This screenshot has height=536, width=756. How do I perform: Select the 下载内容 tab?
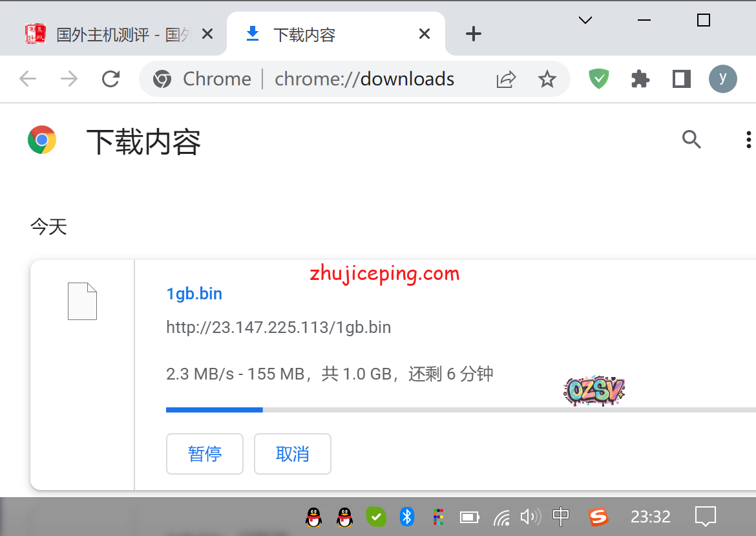tap(323, 34)
